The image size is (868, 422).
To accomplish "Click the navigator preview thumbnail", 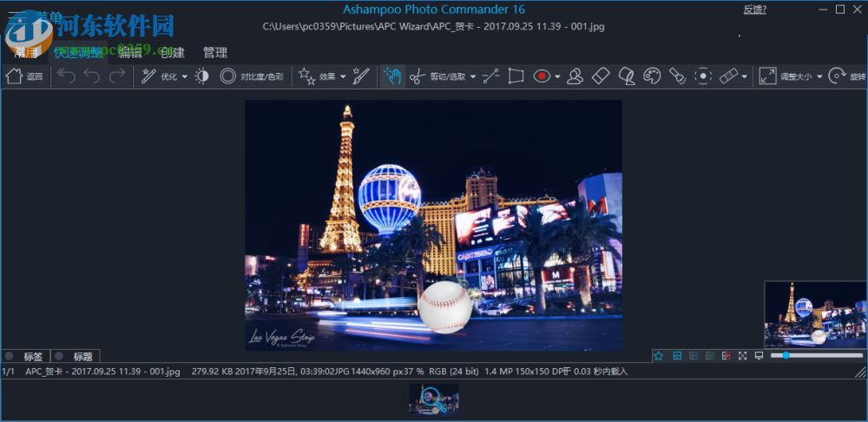I will point(815,314).
